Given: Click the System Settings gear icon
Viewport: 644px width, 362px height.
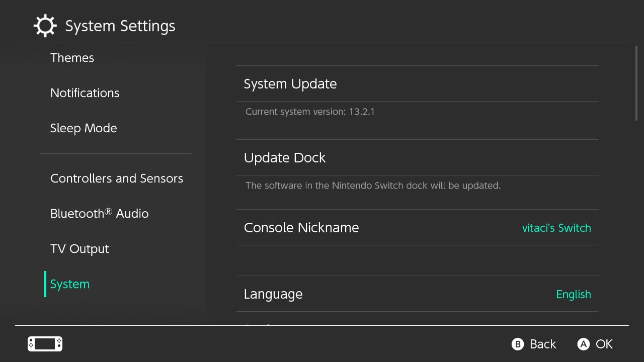Looking at the screenshot, I should tap(45, 26).
